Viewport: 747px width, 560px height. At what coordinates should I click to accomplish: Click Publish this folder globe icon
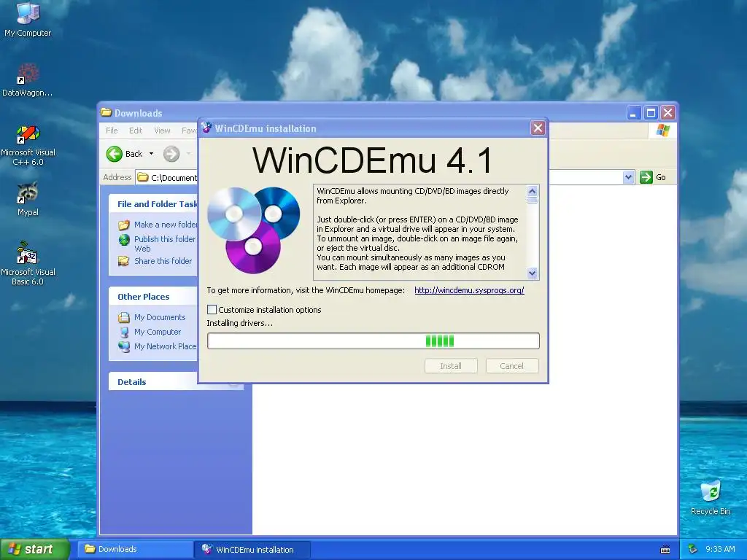click(124, 239)
